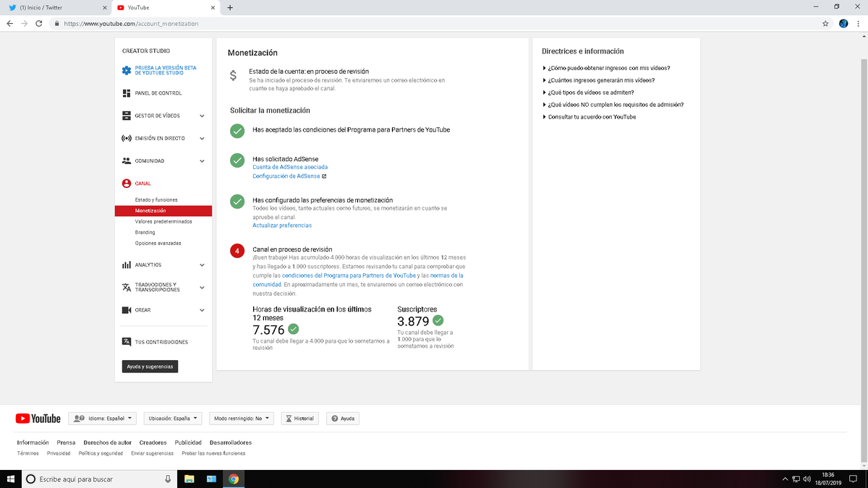
Task: Expand the Gestor de vídeos section
Action: coord(202,116)
